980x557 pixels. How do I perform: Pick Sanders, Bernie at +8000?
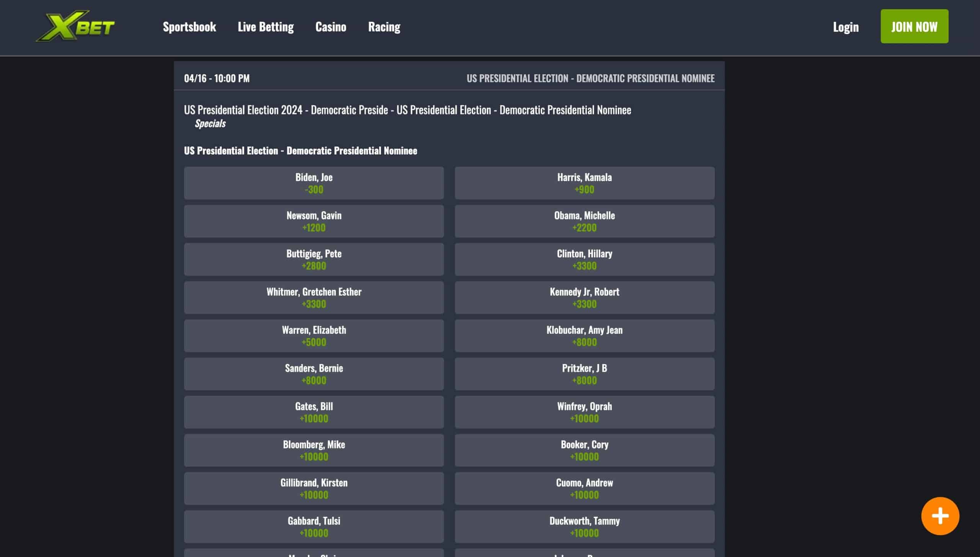point(314,374)
